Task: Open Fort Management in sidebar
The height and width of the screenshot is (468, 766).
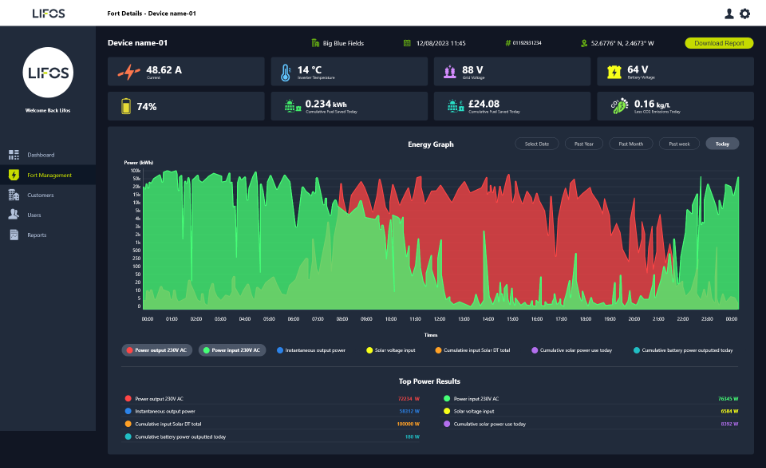Action: pyautogui.click(x=48, y=175)
